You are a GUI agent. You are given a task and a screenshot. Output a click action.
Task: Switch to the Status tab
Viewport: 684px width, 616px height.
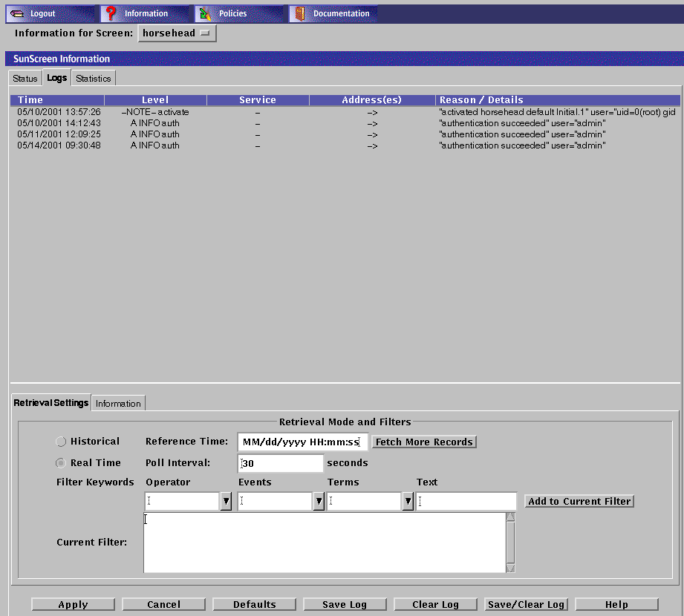click(x=25, y=79)
